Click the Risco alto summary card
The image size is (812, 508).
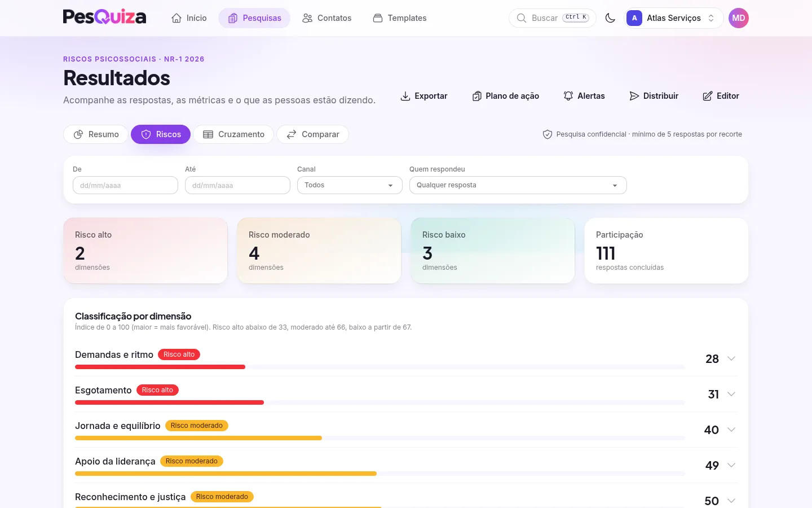[145, 251]
